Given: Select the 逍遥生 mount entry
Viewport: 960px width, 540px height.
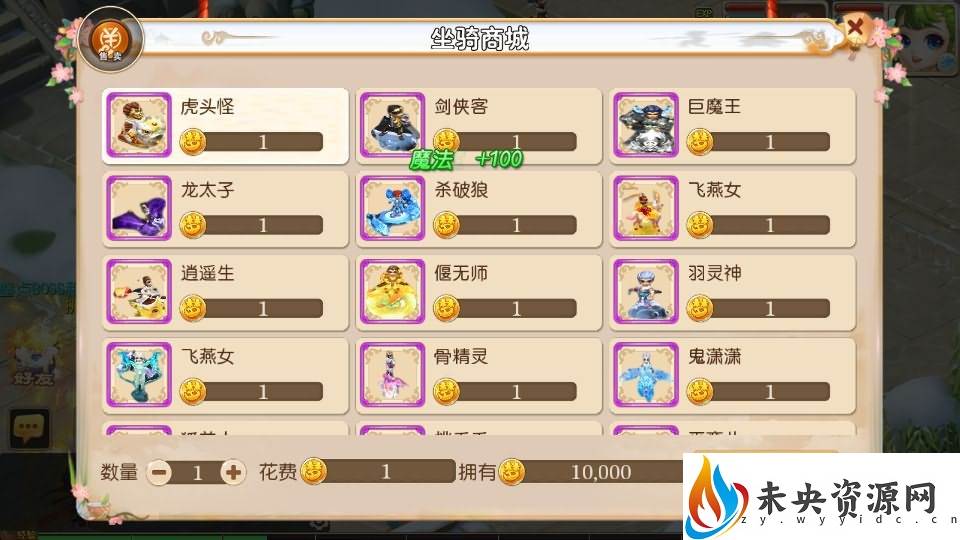Looking at the screenshot, I should click(x=225, y=292).
